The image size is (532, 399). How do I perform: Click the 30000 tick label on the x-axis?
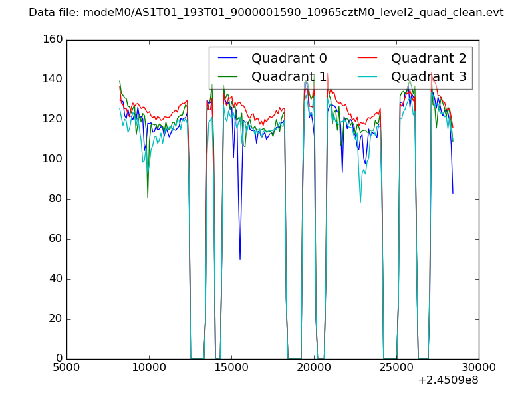coord(479,368)
